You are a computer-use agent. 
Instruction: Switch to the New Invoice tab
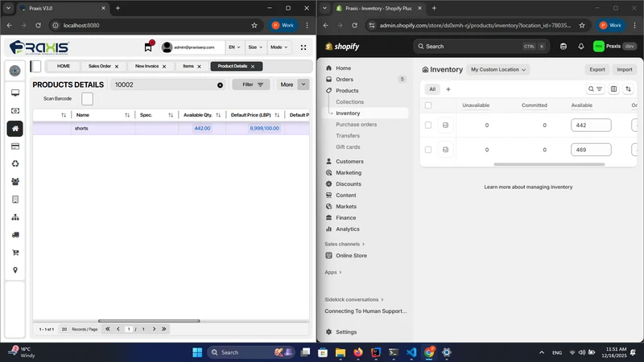147,66
